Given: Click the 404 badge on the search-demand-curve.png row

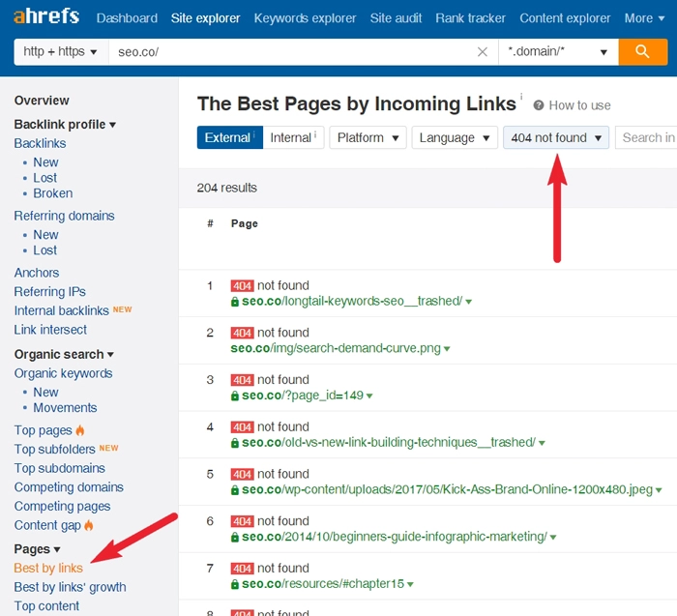Looking at the screenshot, I should [242, 333].
